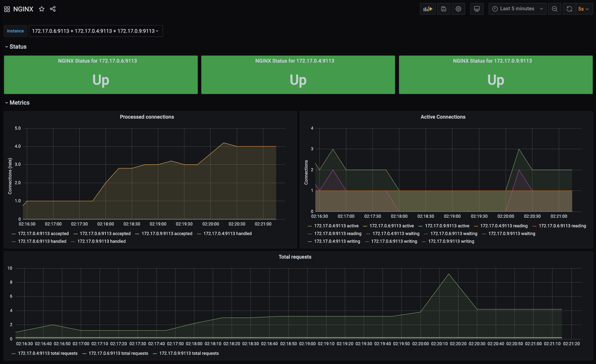Save the dashboard
Image resolution: width=596 pixels, height=364 pixels.
444,9
